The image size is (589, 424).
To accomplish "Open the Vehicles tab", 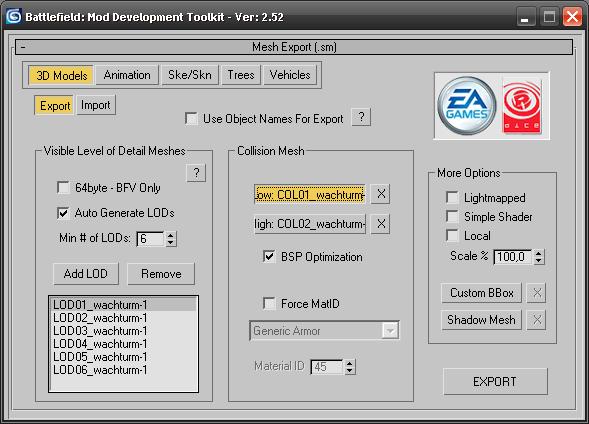I will coord(290,75).
